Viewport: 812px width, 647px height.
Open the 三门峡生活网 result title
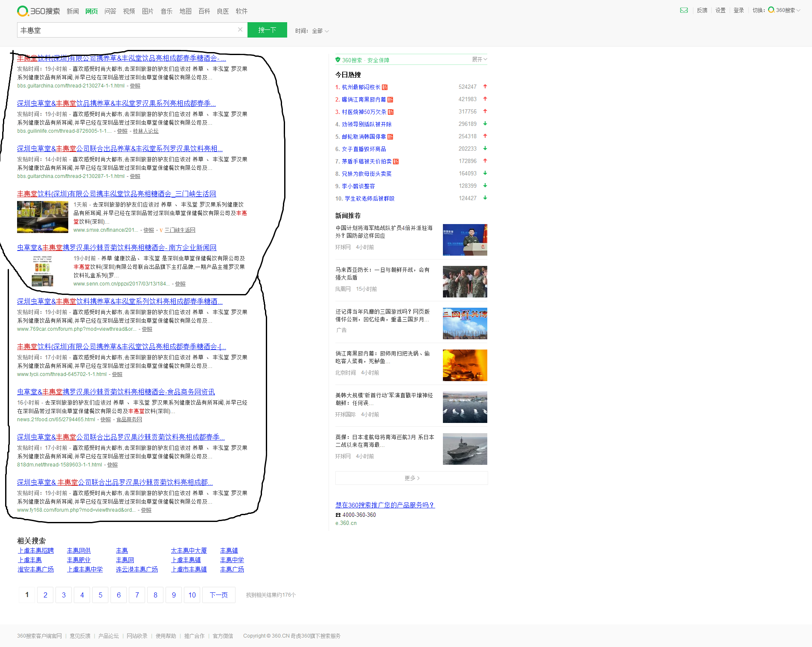point(116,194)
